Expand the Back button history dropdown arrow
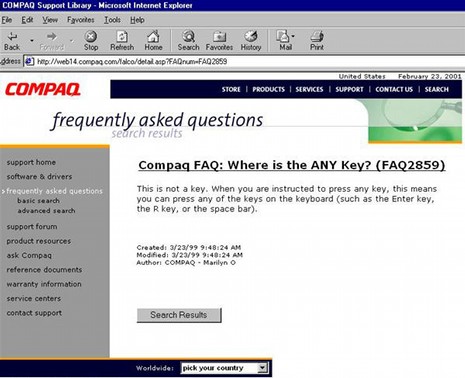 pos(32,41)
